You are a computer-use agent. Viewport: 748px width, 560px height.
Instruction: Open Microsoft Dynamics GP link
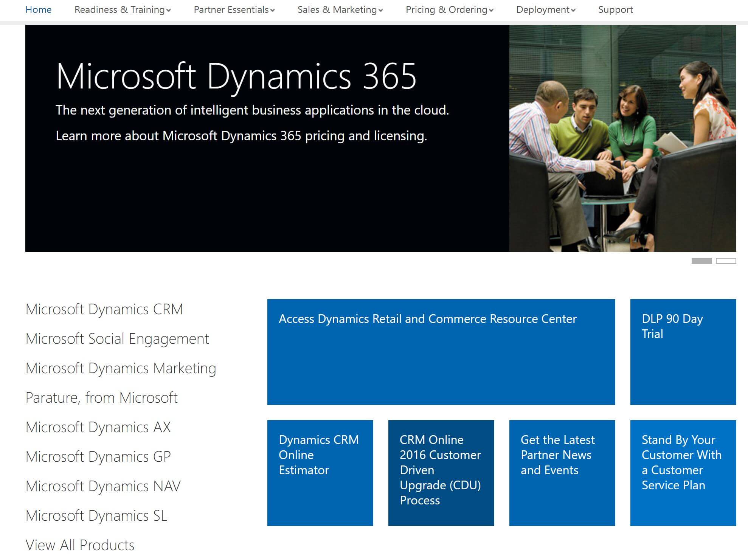98,457
